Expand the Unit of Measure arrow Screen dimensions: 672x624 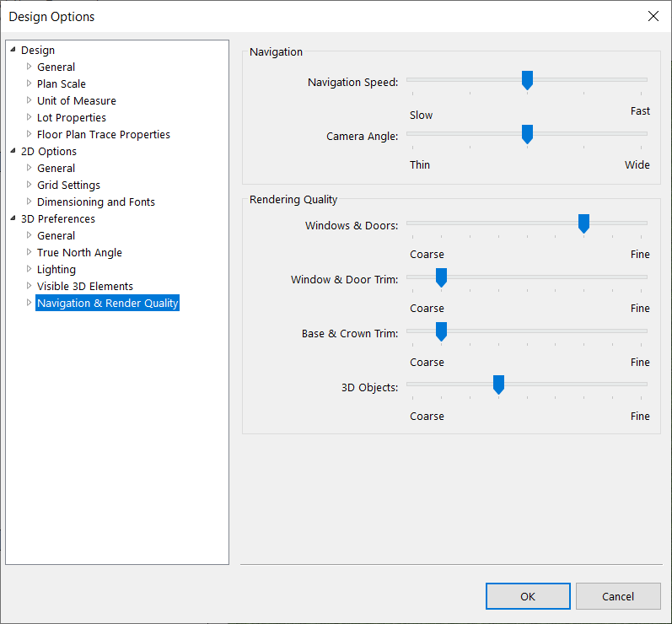[x=30, y=100]
